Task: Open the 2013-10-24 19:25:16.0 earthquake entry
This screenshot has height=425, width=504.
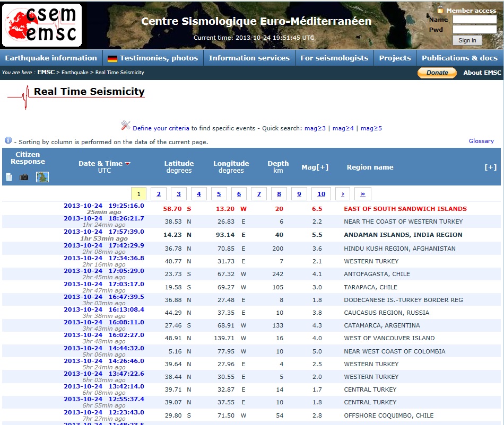Action: (104, 206)
